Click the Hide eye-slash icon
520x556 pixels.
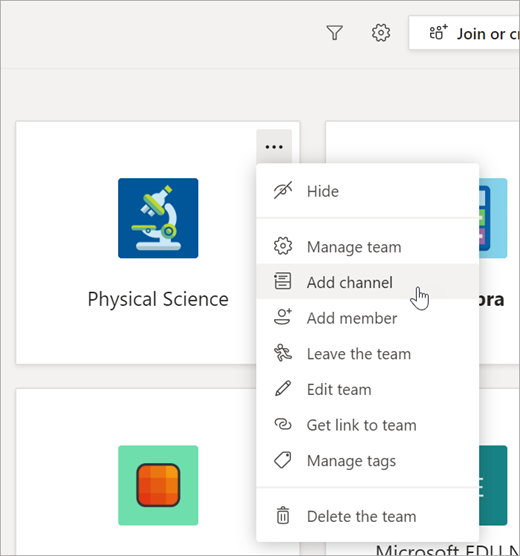pyautogui.click(x=283, y=191)
